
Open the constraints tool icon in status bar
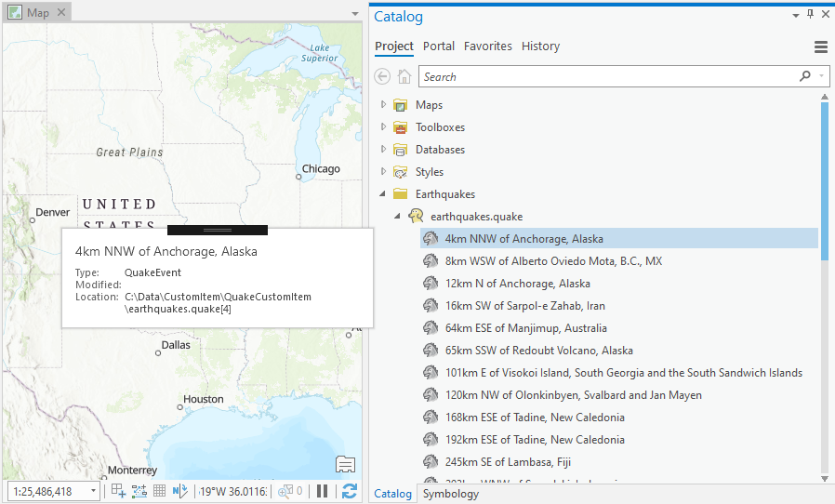coord(139,491)
